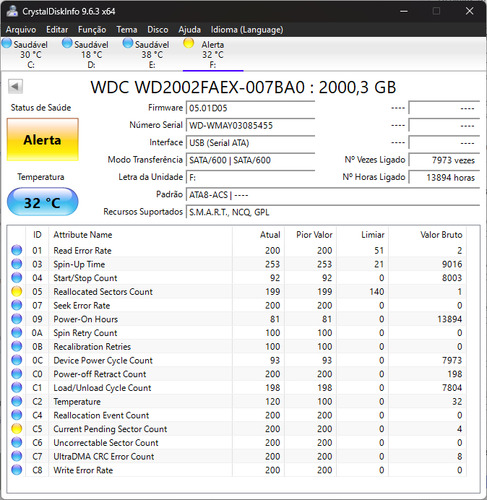The width and height of the screenshot is (487, 500).
Task: Select the Reallocated Sectors Count row text
Action: 103,292
